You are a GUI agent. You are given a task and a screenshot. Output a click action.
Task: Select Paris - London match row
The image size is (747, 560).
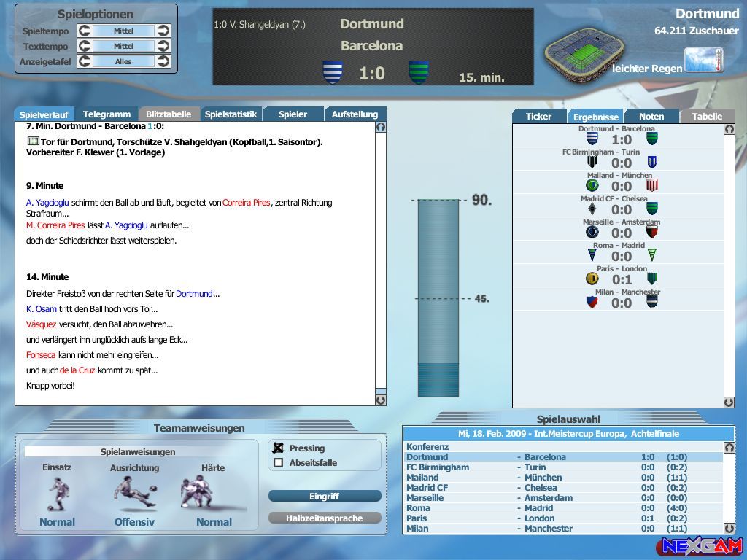click(564, 518)
